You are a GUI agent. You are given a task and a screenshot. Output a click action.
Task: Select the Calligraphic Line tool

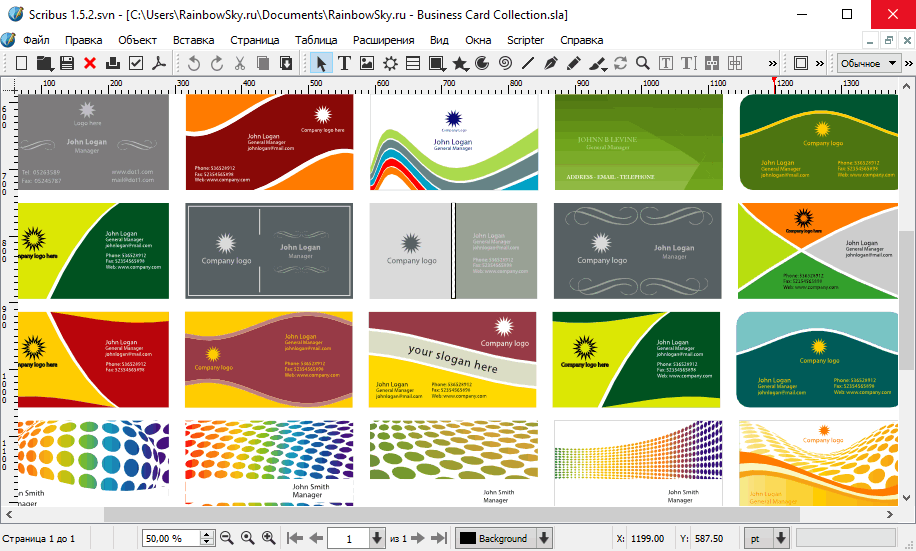(x=597, y=63)
